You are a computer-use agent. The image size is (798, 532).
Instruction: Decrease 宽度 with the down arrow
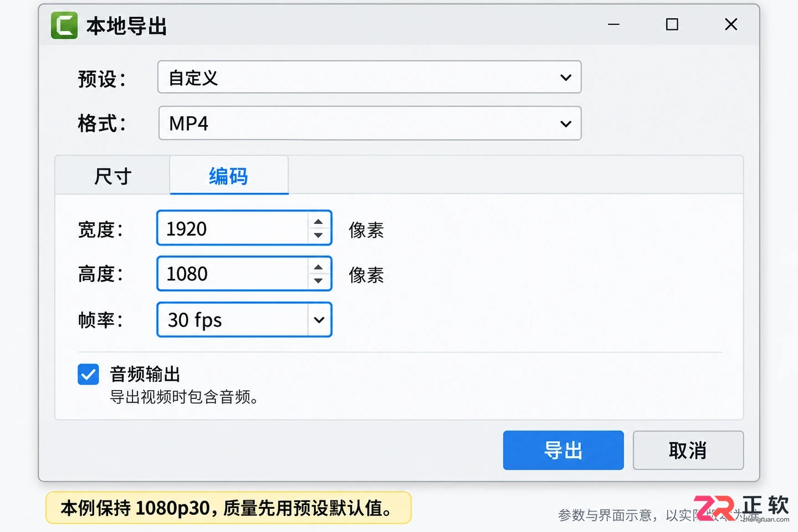click(319, 235)
